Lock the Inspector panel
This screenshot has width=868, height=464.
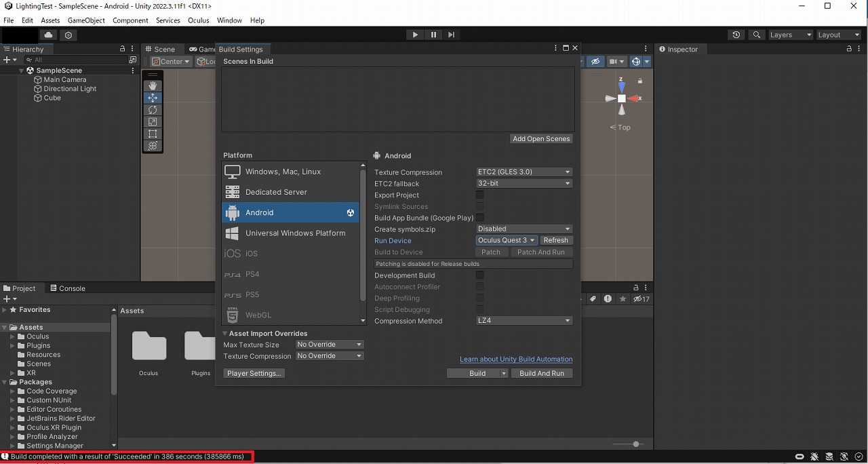849,49
